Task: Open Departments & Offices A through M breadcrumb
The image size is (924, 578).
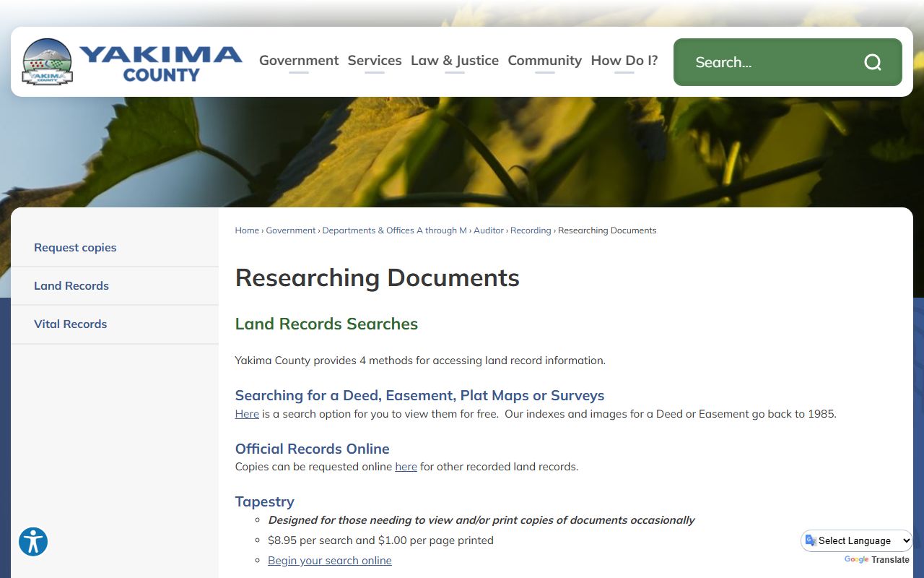Action: pyautogui.click(x=395, y=230)
